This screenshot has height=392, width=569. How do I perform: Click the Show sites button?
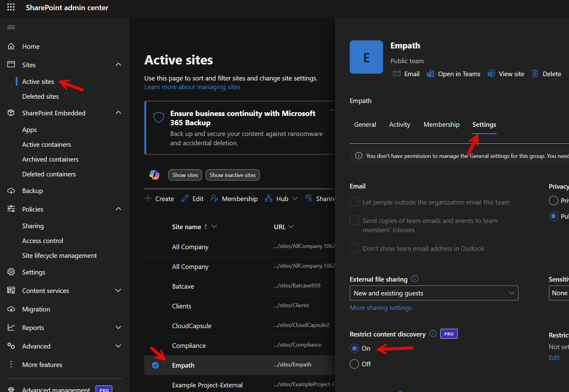(185, 175)
